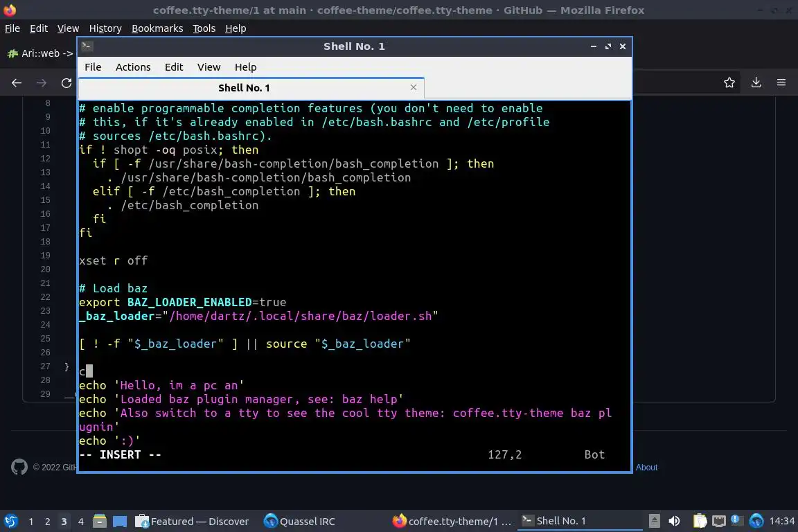Follow the About link in GitHub footer
The height and width of the screenshot is (532, 798).
646,468
